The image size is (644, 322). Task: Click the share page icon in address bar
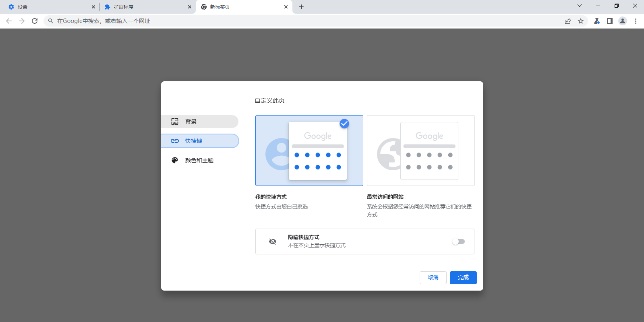(568, 21)
